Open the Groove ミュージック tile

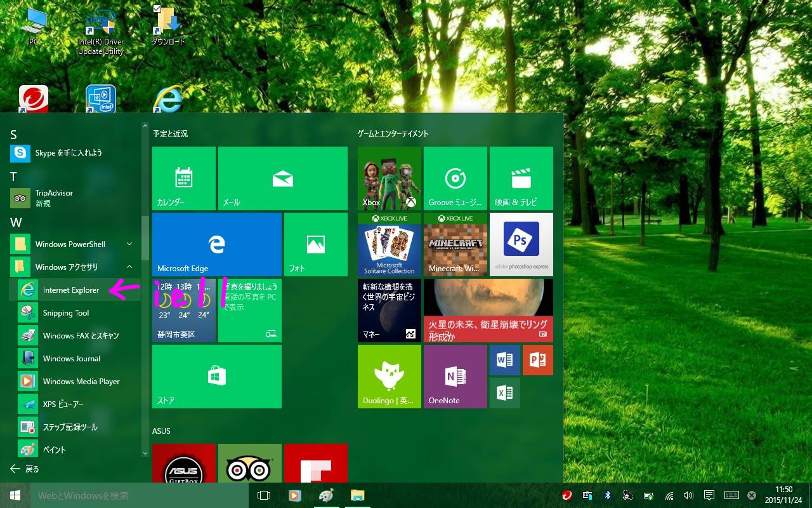455,178
